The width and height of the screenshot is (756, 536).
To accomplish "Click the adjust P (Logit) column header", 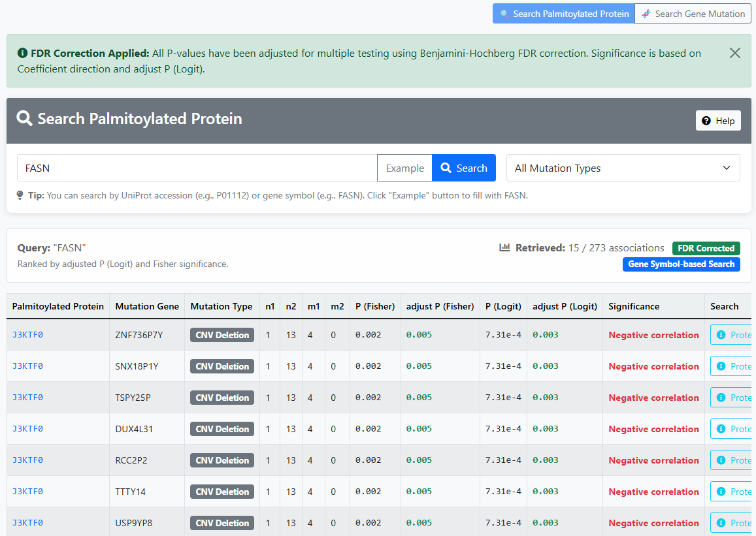I will click(x=565, y=306).
